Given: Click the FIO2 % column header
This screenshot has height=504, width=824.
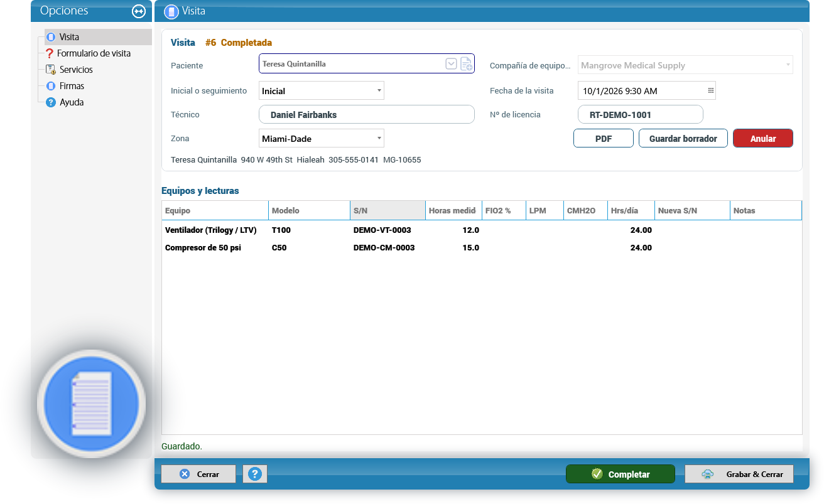Looking at the screenshot, I should (x=504, y=210).
